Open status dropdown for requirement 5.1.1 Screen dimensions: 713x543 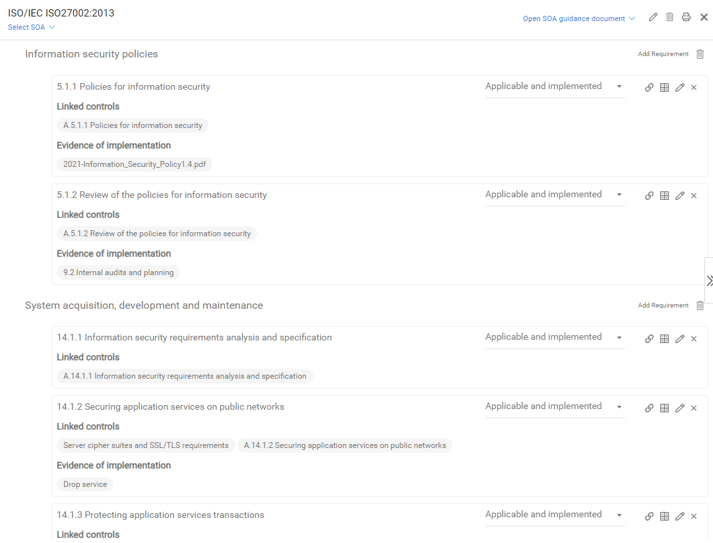coord(555,86)
